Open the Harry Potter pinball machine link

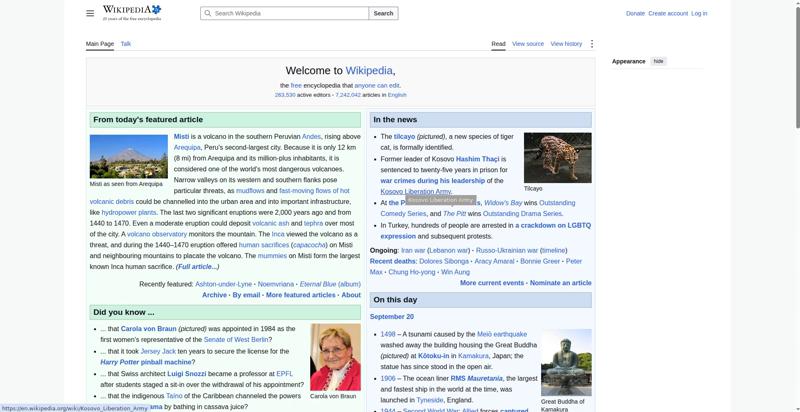tap(145, 362)
